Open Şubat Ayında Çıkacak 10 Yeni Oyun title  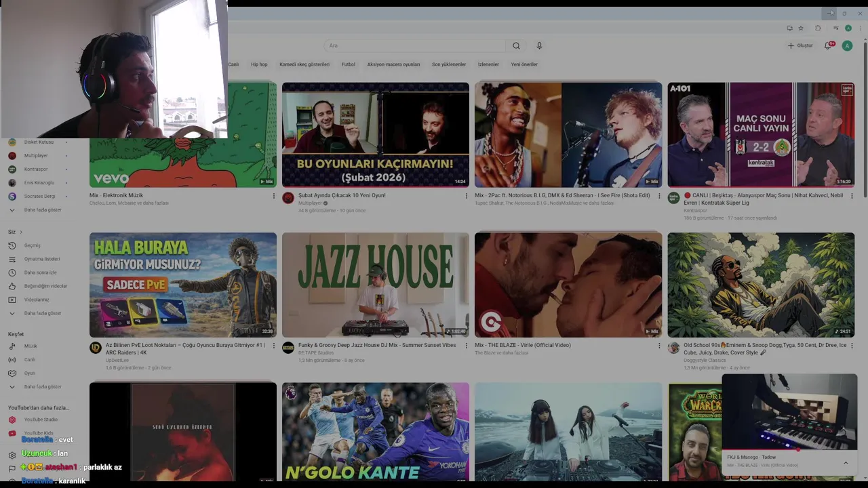click(x=342, y=195)
